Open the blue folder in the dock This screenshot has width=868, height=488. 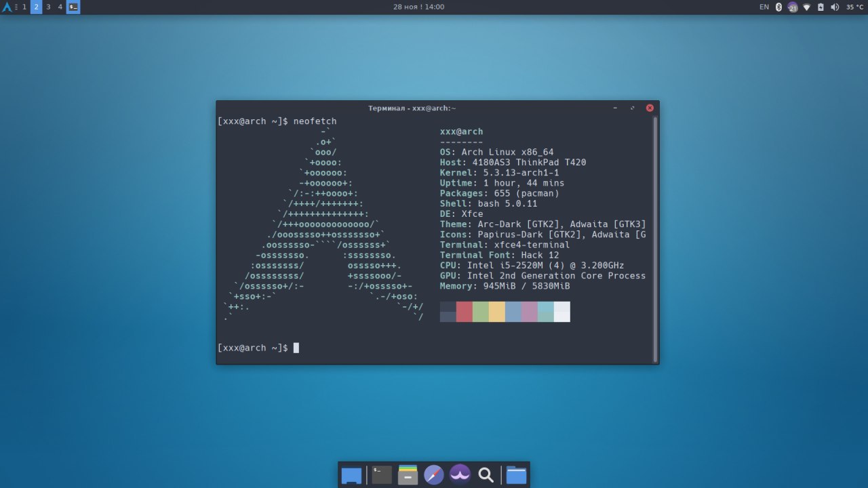point(516,475)
